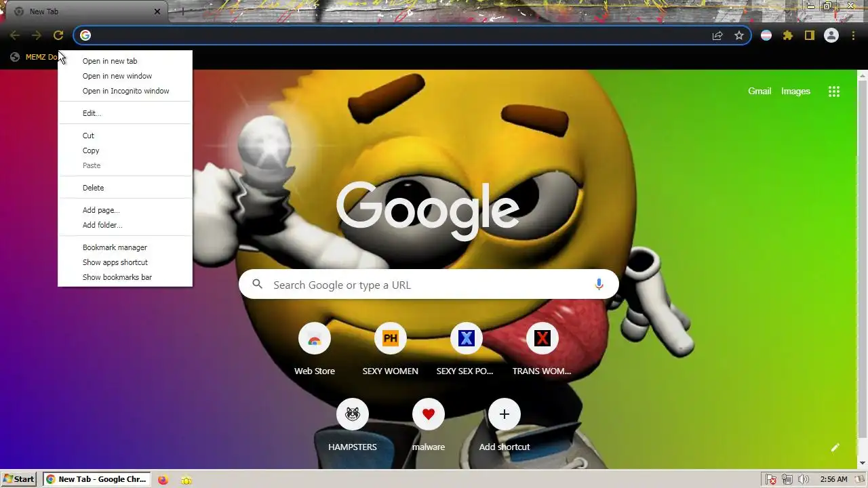Click the MEMZ bookmark in bookmarks bar
868x488 pixels.
(x=34, y=57)
